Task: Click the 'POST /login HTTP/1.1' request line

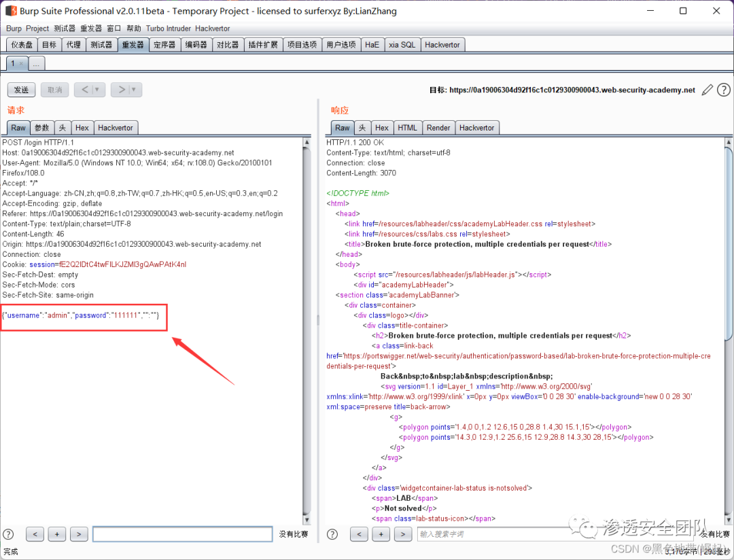Action: pyautogui.click(x=38, y=142)
